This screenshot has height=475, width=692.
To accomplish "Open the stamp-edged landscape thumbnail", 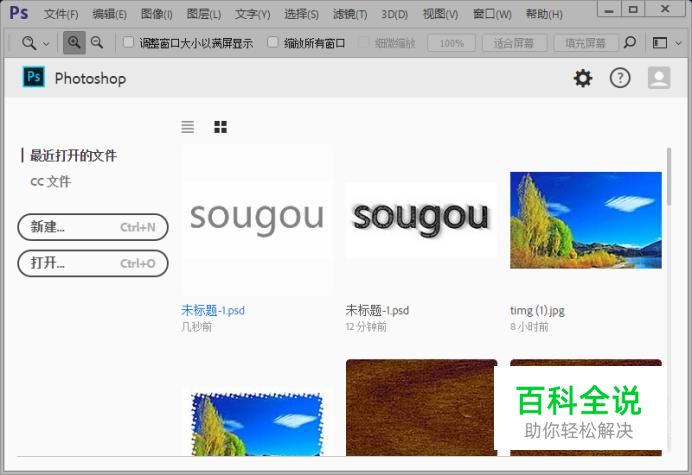I will [x=257, y=424].
